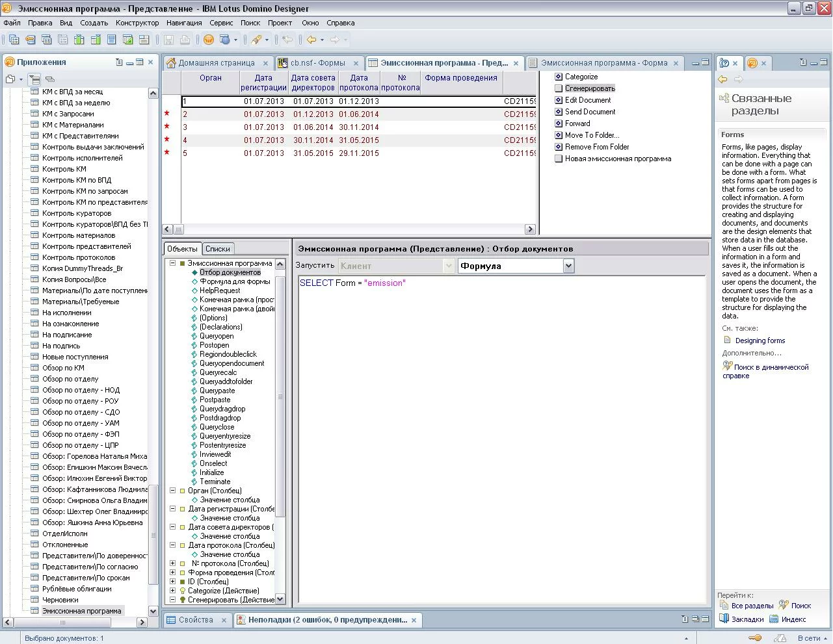Switch to the Списки tab
This screenshot has height=644, width=833.
click(x=217, y=249)
